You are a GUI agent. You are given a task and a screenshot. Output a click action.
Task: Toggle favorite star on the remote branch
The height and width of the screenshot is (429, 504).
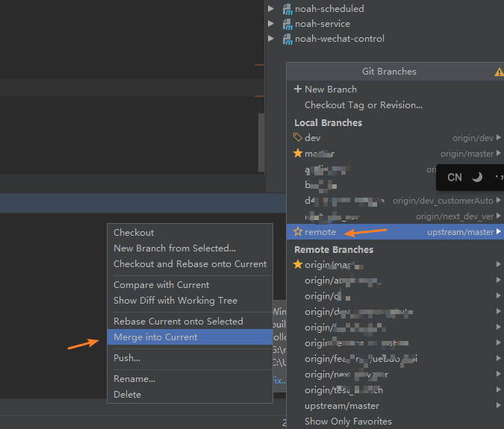pos(298,231)
